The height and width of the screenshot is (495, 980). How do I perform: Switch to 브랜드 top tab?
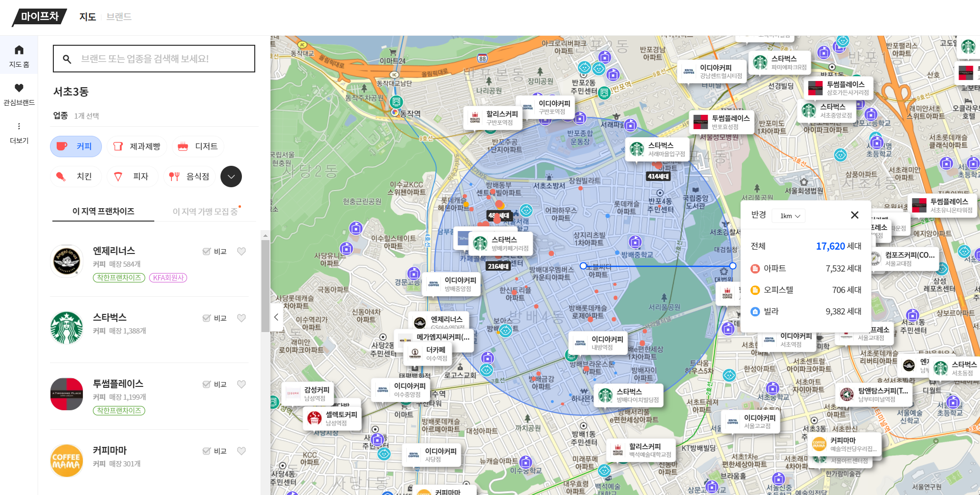coord(119,17)
